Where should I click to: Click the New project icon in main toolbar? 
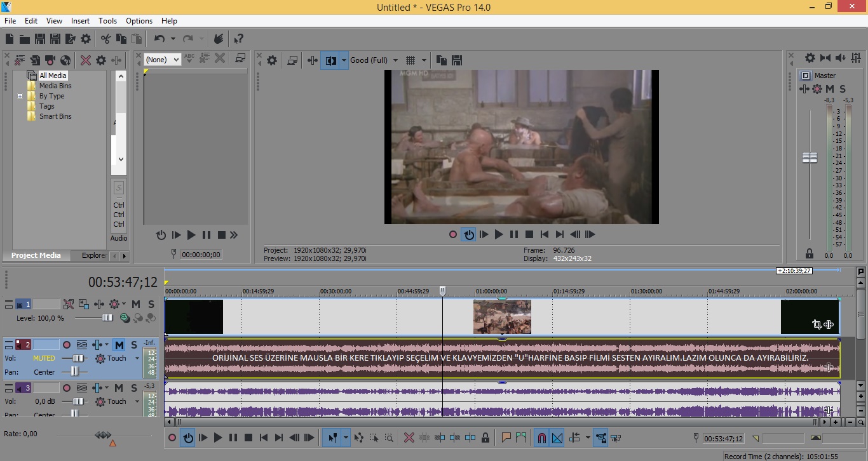tap(9, 39)
